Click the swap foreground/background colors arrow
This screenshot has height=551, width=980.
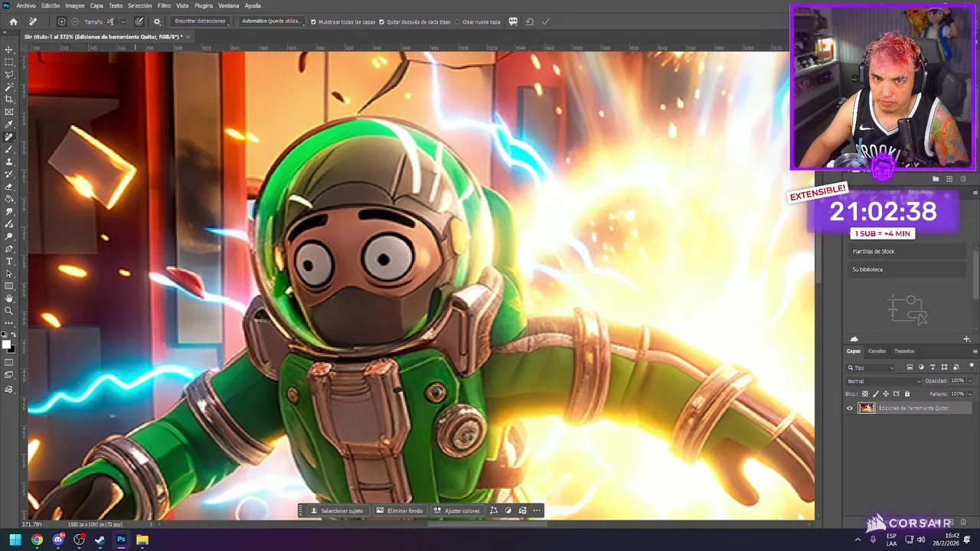click(x=14, y=335)
